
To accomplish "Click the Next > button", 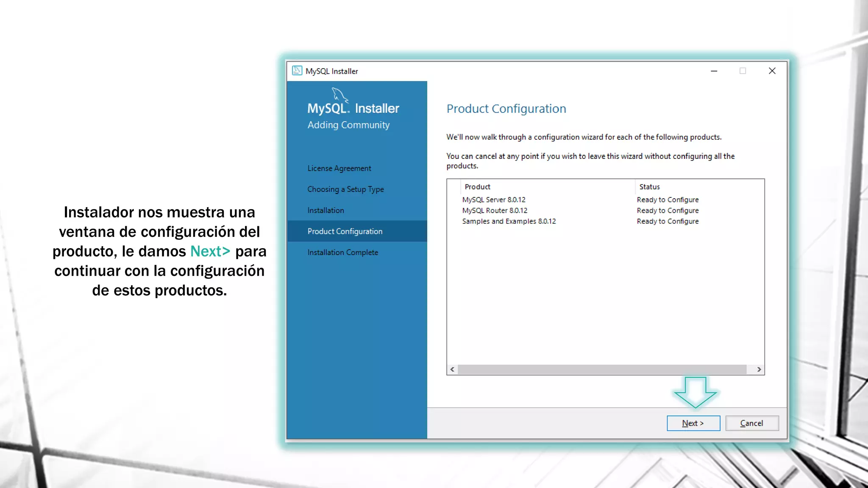I will click(x=693, y=423).
